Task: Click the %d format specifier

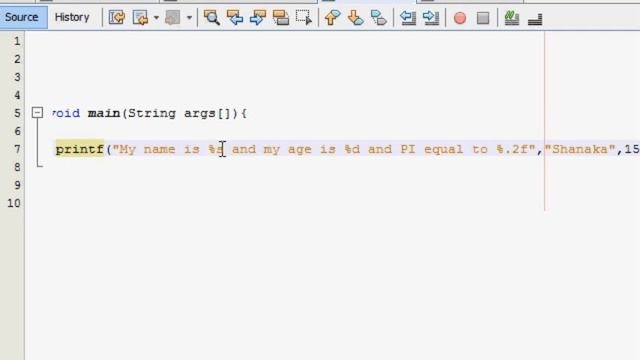Action: click(x=351, y=149)
